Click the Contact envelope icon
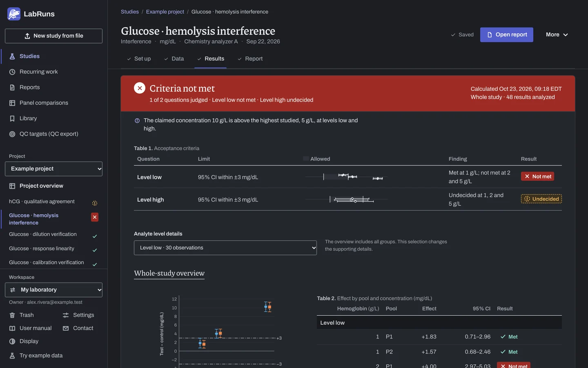Image resolution: width=588 pixels, height=368 pixels. [x=66, y=328]
